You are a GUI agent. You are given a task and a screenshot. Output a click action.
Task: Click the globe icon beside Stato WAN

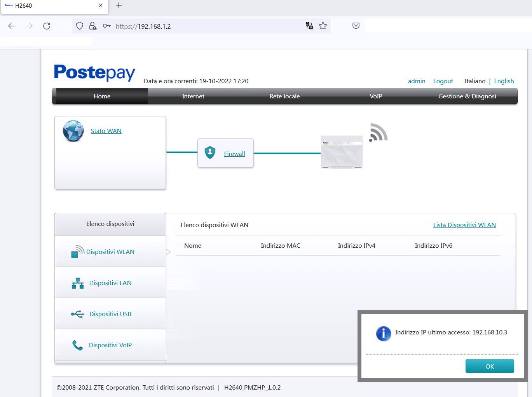point(73,131)
